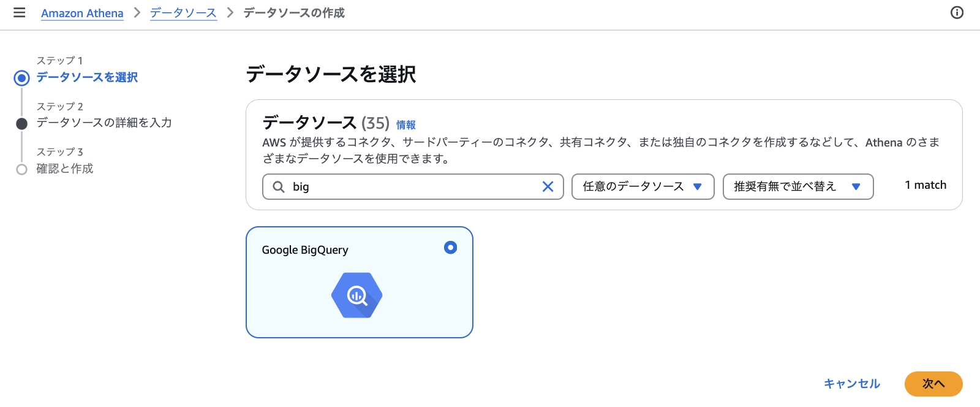Viewport: 980px width, 407px height.
Task: Click the キャンセル button
Action: pos(852,384)
